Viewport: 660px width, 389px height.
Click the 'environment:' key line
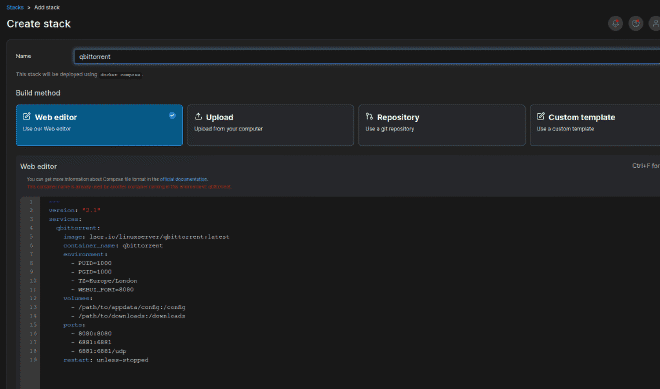tap(85, 254)
